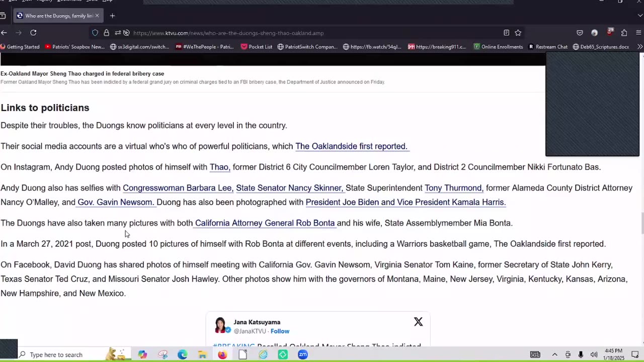Open the Firefox account avatar
Viewport: 644px width, 362px height.
(x=595, y=33)
